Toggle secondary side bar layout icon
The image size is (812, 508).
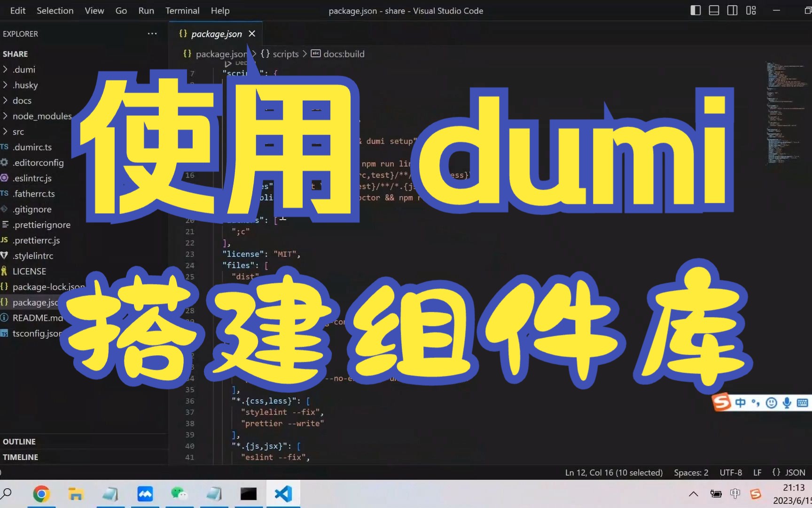732,10
